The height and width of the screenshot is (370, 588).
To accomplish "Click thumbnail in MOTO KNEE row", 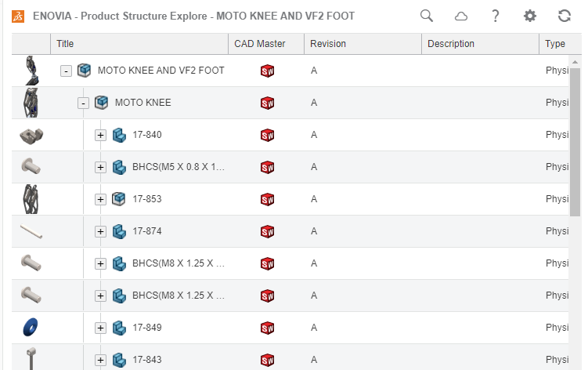I will [31, 103].
